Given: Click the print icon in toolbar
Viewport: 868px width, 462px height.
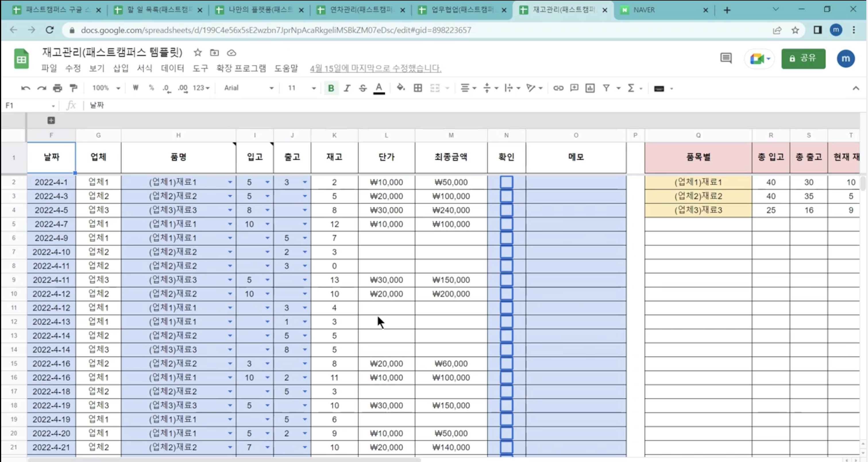Looking at the screenshot, I should pyautogui.click(x=58, y=88).
